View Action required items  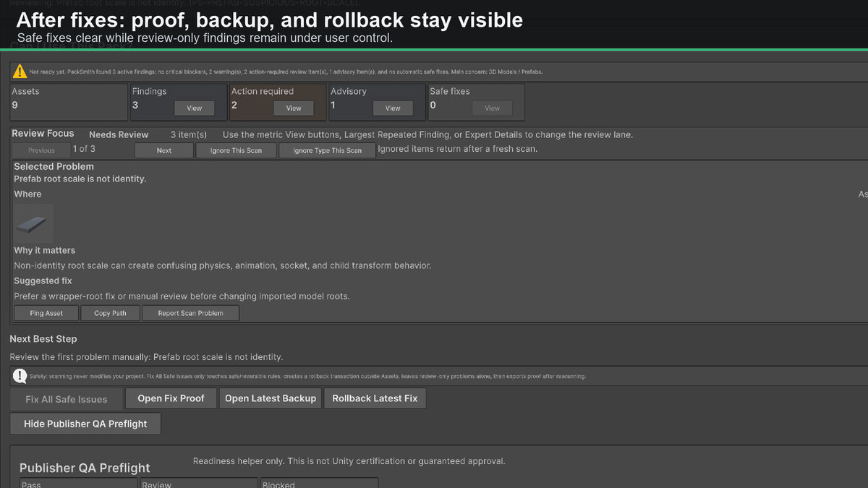294,108
